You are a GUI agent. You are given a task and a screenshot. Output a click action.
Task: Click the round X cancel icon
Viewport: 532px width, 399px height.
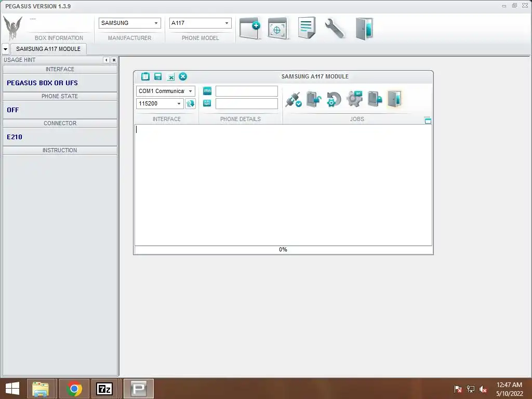pyautogui.click(x=183, y=76)
